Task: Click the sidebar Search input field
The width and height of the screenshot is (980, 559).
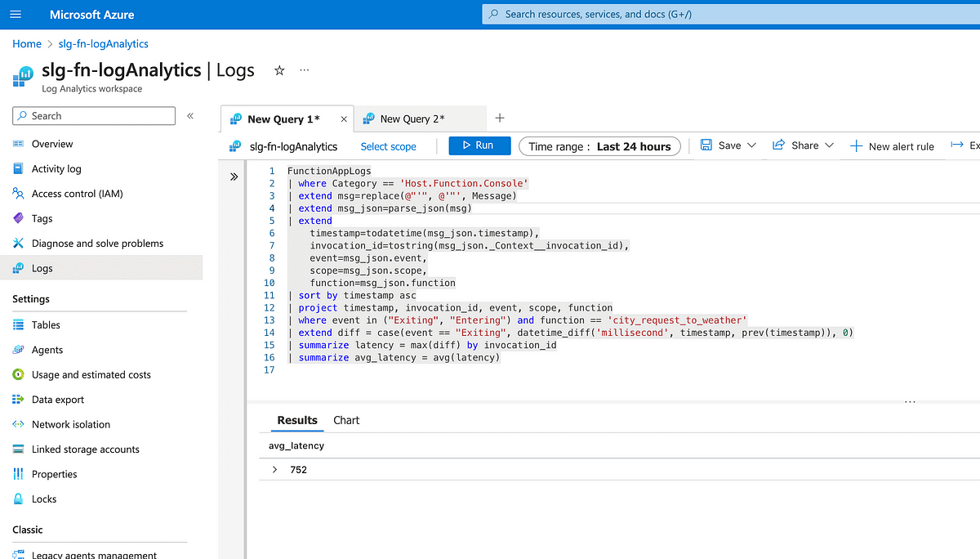Action: pyautogui.click(x=94, y=116)
